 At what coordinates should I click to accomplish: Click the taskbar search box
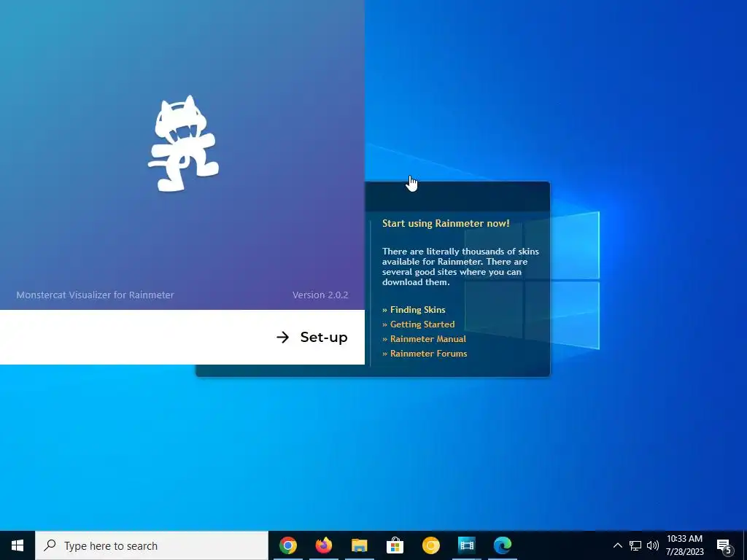click(152, 545)
